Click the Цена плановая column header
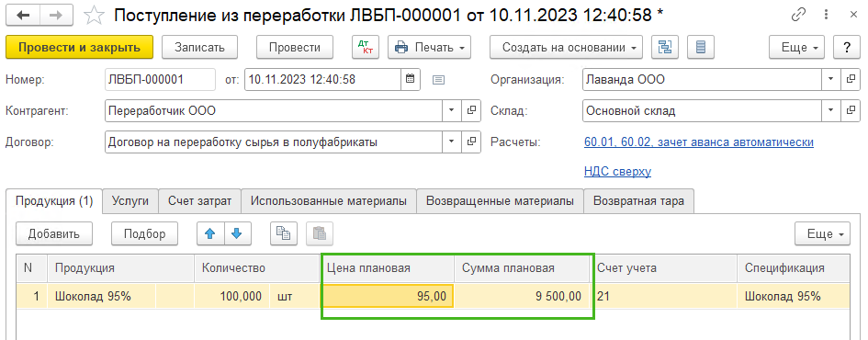This screenshot has width=868, height=340. tap(388, 268)
